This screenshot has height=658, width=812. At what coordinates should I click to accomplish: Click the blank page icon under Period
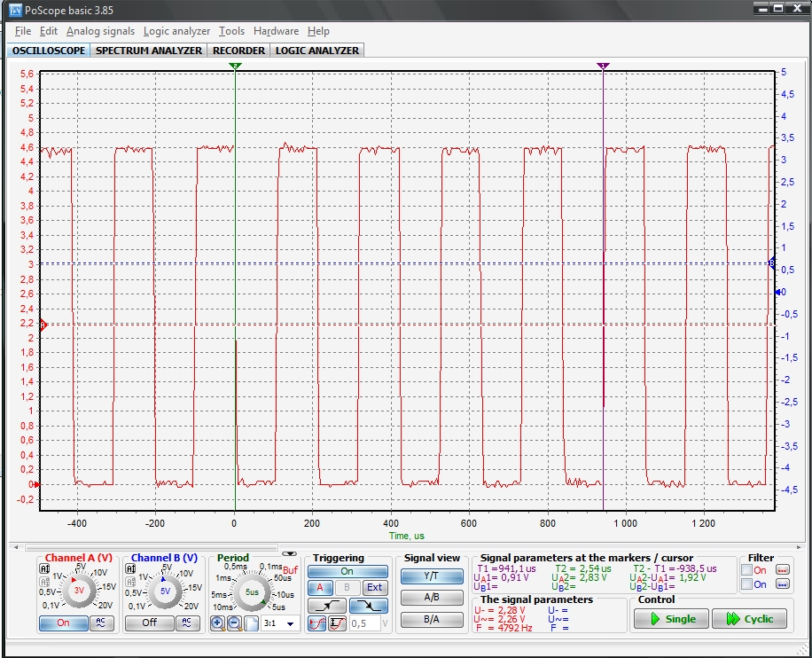coord(251,623)
